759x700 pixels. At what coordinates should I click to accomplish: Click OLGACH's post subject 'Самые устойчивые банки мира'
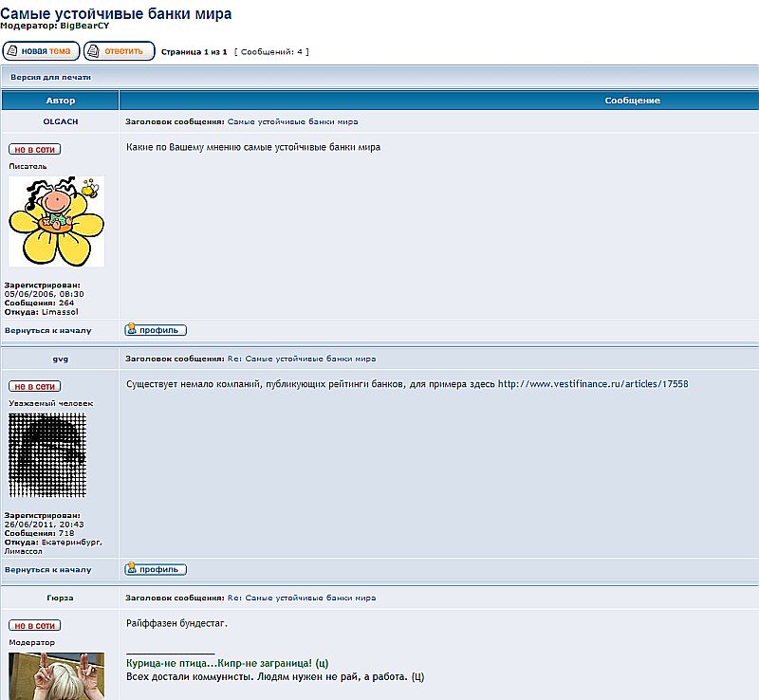[293, 121]
